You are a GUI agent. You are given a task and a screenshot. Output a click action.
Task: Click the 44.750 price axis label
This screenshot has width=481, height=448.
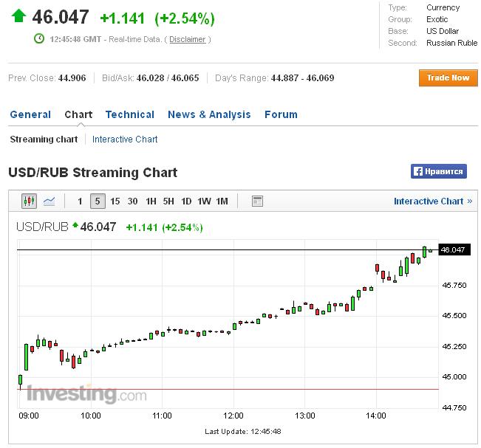(x=454, y=408)
